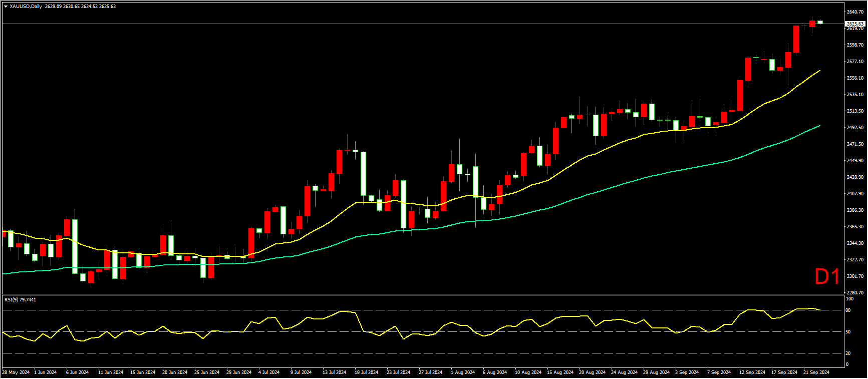Click the end of the yellow moving average
Viewport: 868px width, 379px height.
[819, 71]
